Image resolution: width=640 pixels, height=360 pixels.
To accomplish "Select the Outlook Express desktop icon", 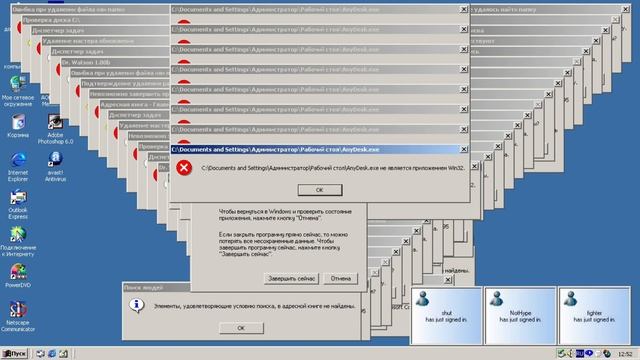I will click(x=18, y=205).
